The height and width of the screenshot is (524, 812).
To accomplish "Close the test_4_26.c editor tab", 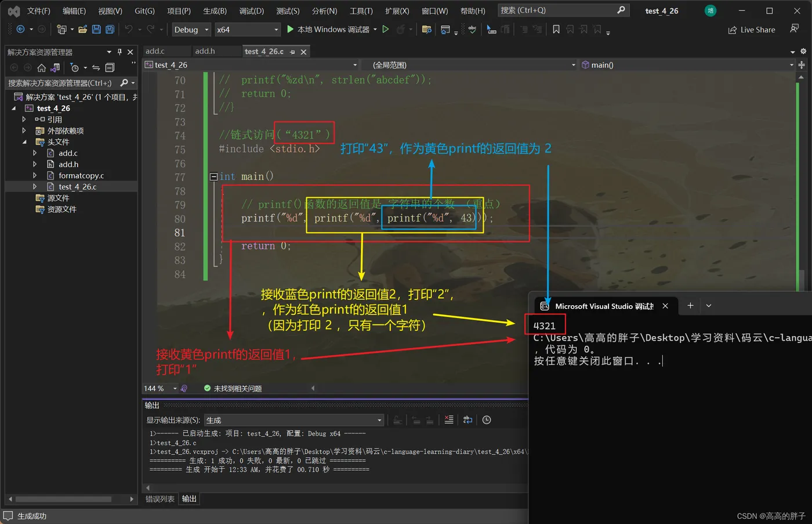I will click(303, 52).
